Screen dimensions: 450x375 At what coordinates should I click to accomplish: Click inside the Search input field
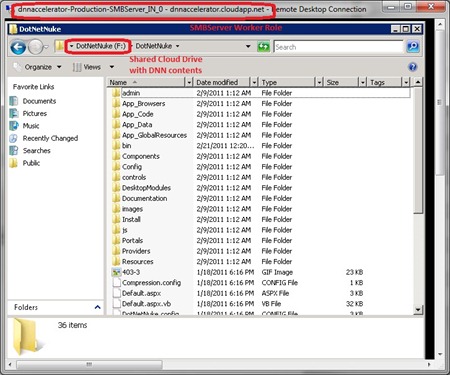coord(338,47)
